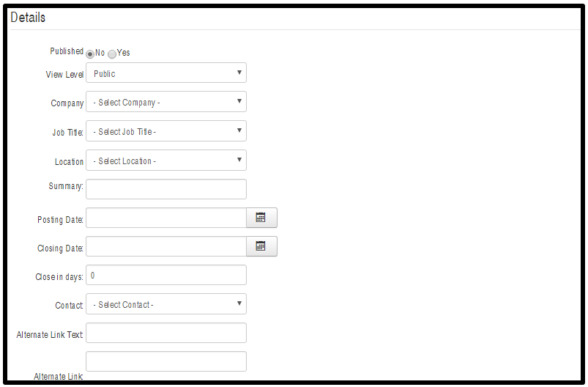
Task: Select the Published No radio button
Action: pyautogui.click(x=90, y=54)
